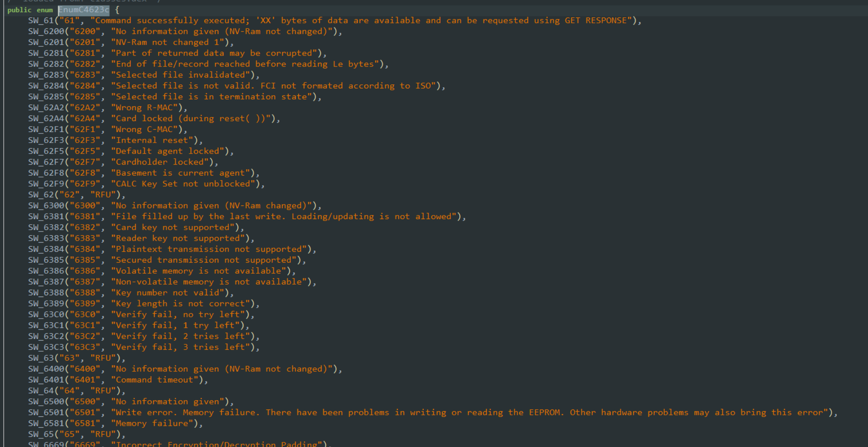Click the SW_62A4 card locked constant
This screenshot has width=868, height=447.
point(46,119)
